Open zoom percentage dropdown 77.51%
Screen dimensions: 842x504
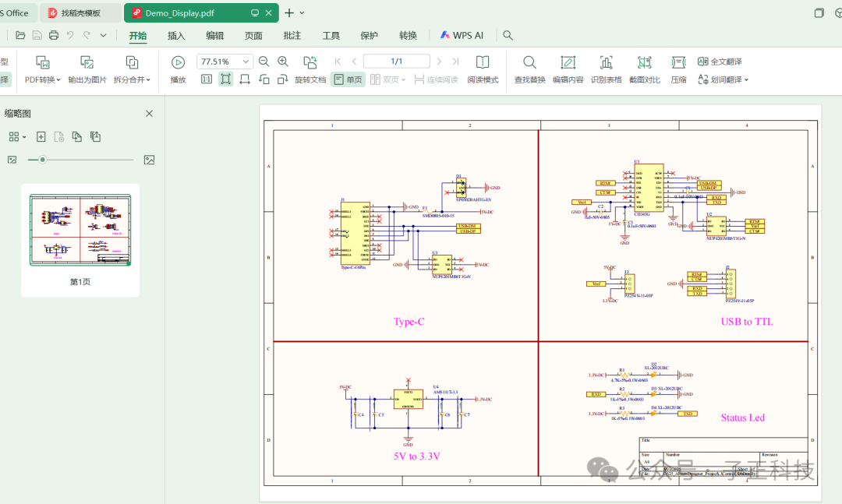point(246,62)
